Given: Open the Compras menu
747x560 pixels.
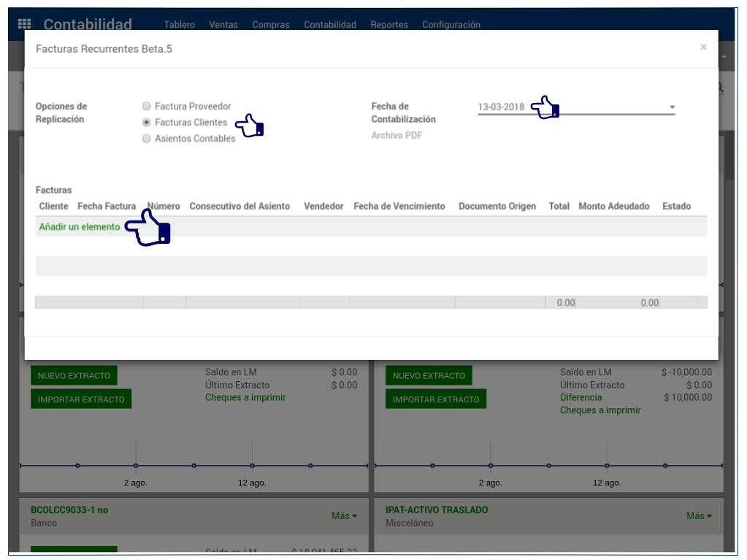Looking at the screenshot, I should point(271,25).
